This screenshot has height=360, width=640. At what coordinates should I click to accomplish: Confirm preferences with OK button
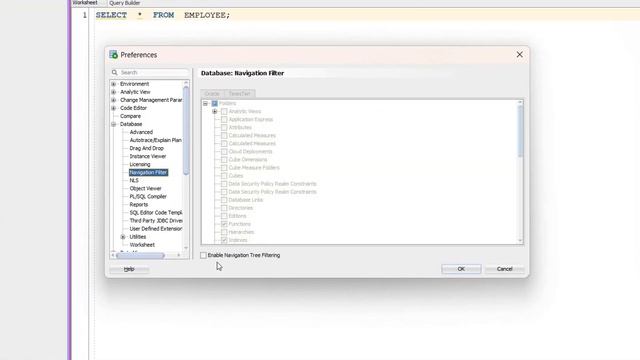point(461,269)
